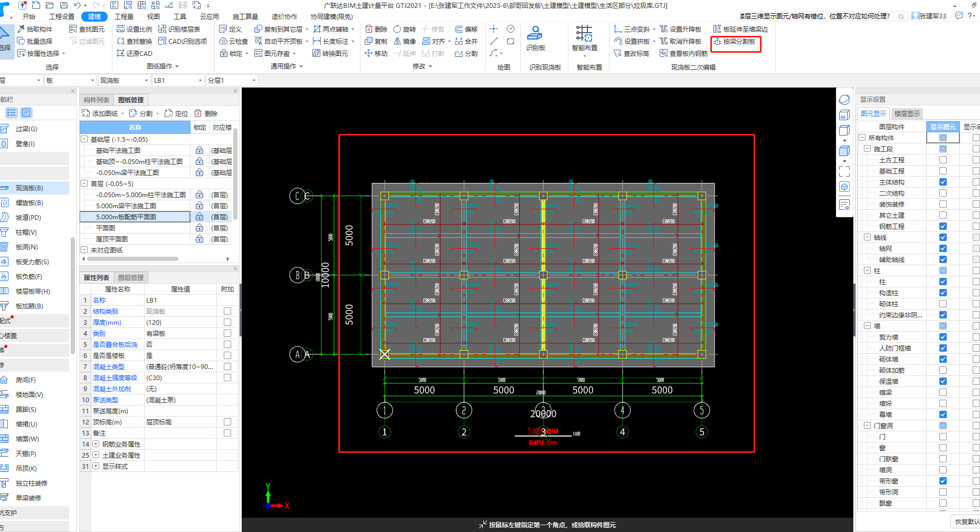Toggle 砌体加筋 display checkbox
Viewport: 980px width, 532px height.
[x=943, y=370]
